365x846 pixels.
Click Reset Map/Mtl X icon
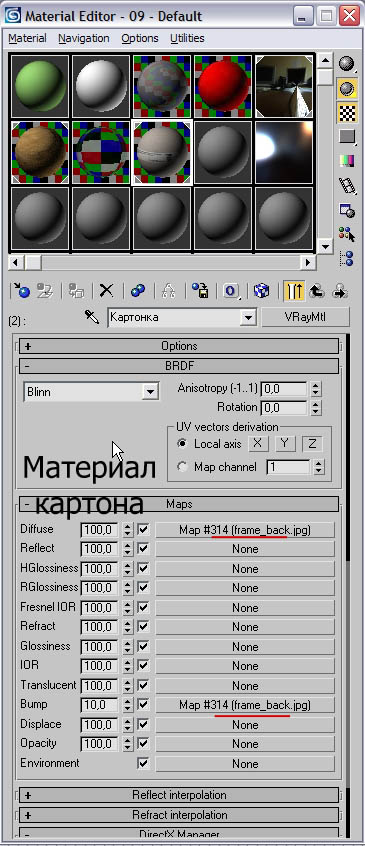pos(107,291)
